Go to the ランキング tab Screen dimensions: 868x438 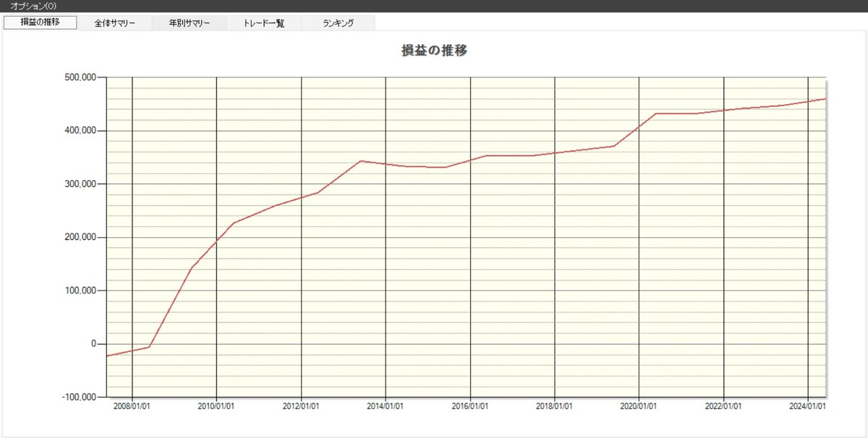tap(339, 23)
